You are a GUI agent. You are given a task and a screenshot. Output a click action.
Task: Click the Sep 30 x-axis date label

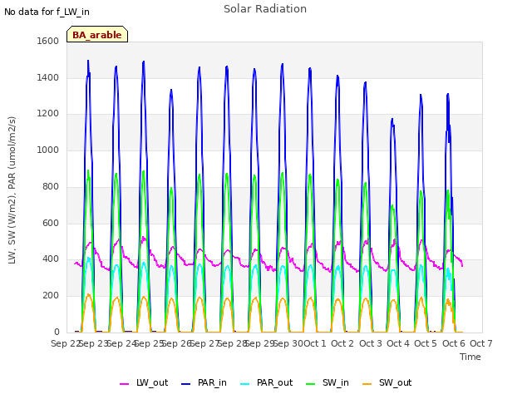pyautogui.click(x=288, y=343)
